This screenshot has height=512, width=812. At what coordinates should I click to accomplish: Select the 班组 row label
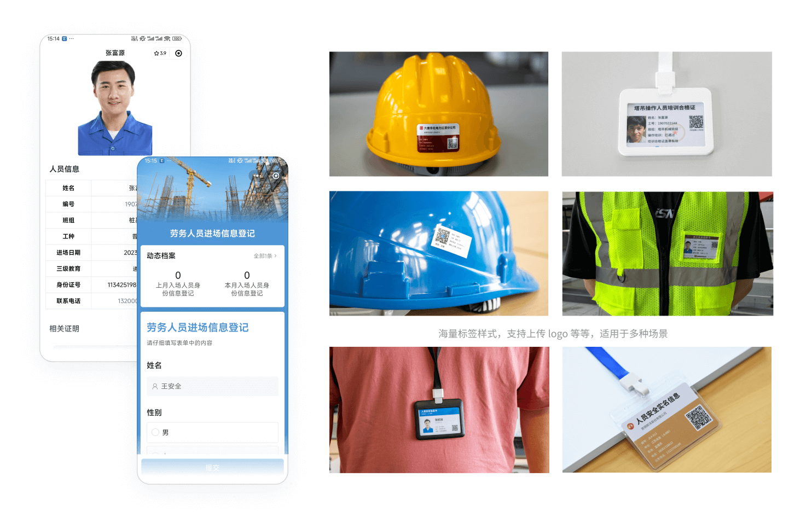pyautogui.click(x=68, y=220)
